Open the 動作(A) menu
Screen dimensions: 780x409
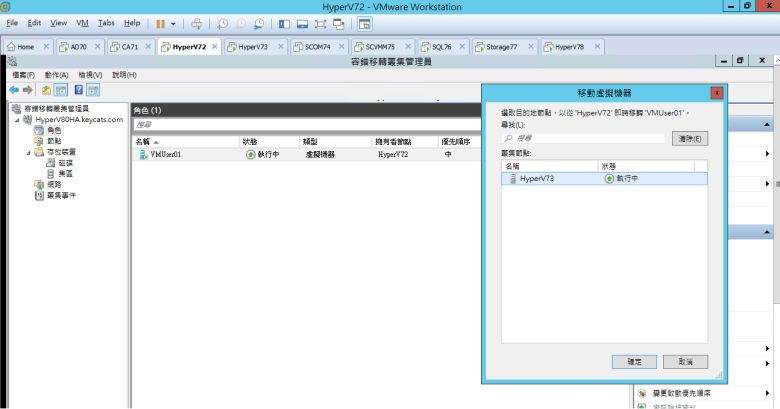[56, 75]
